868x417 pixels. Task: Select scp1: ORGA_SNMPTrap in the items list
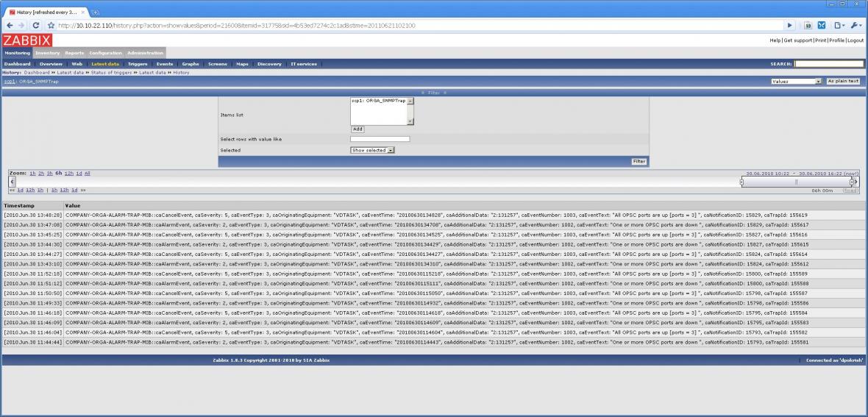point(379,101)
